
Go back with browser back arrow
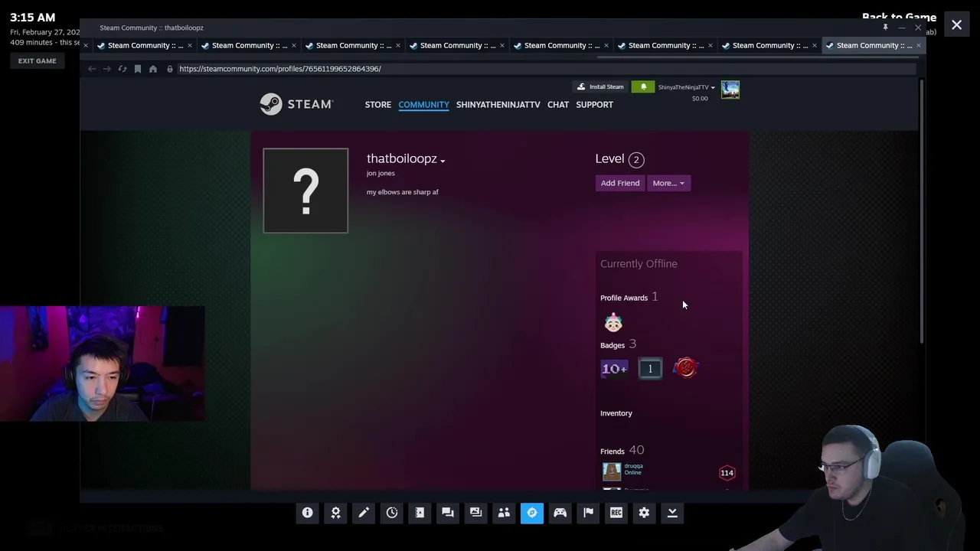92,69
